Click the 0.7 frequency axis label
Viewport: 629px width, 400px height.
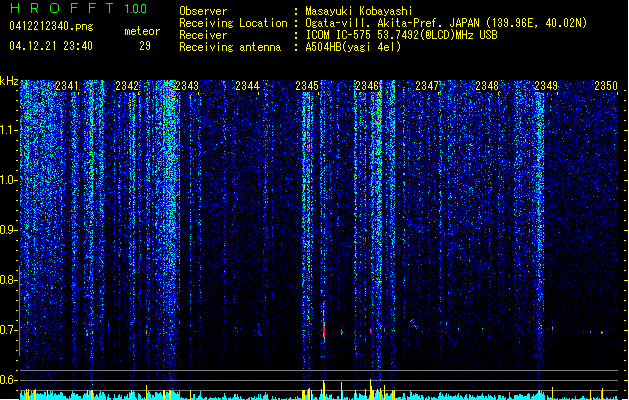9,330
